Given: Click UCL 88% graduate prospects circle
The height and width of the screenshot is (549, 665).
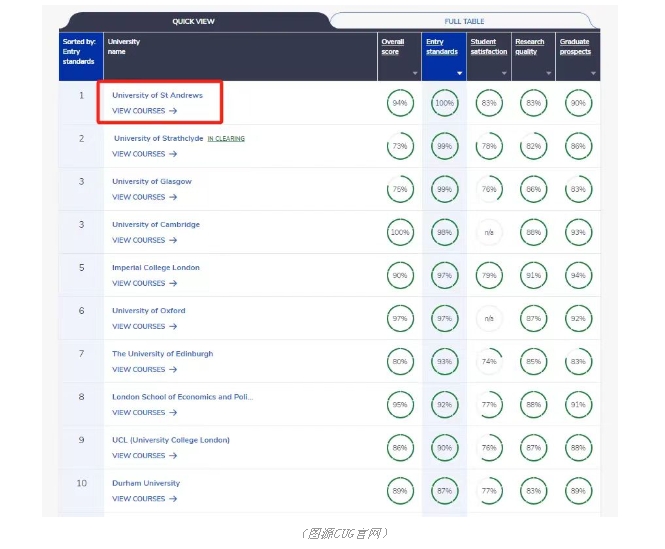Looking at the screenshot, I should [578, 448].
